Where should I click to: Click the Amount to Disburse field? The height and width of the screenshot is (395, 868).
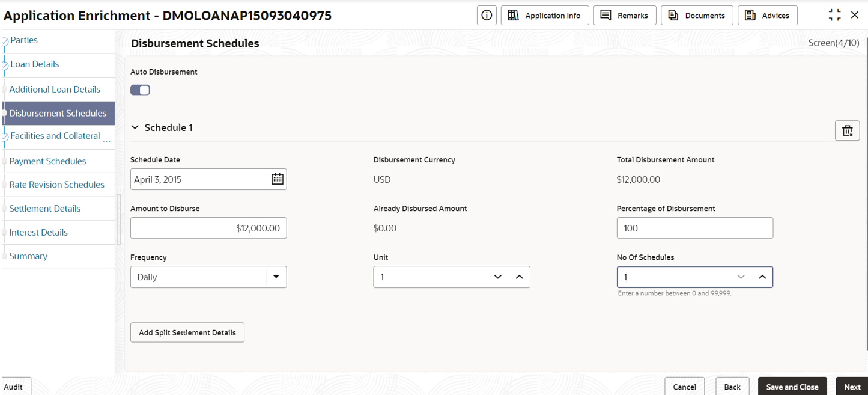(x=208, y=228)
